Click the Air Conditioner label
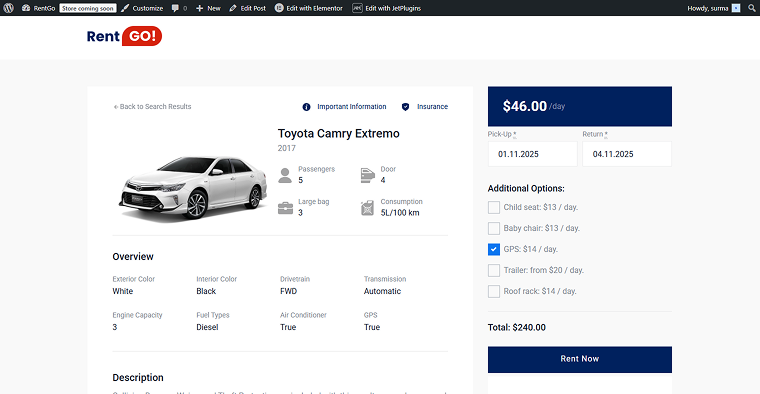 click(x=303, y=315)
